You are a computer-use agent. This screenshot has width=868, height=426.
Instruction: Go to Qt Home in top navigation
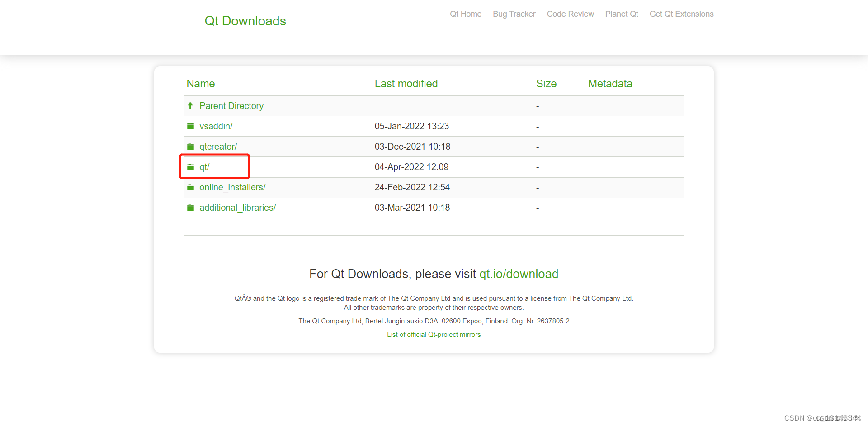point(466,14)
